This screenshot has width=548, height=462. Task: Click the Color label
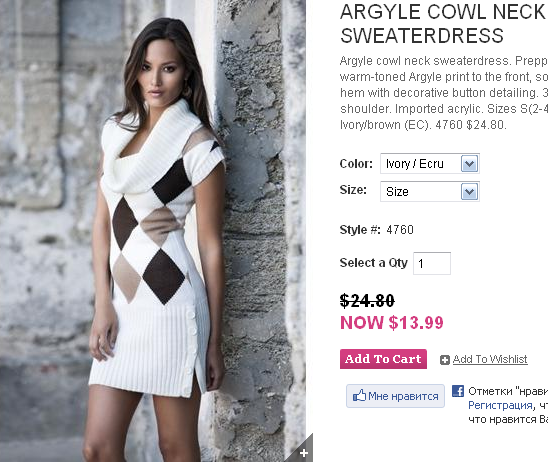(x=356, y=164)
